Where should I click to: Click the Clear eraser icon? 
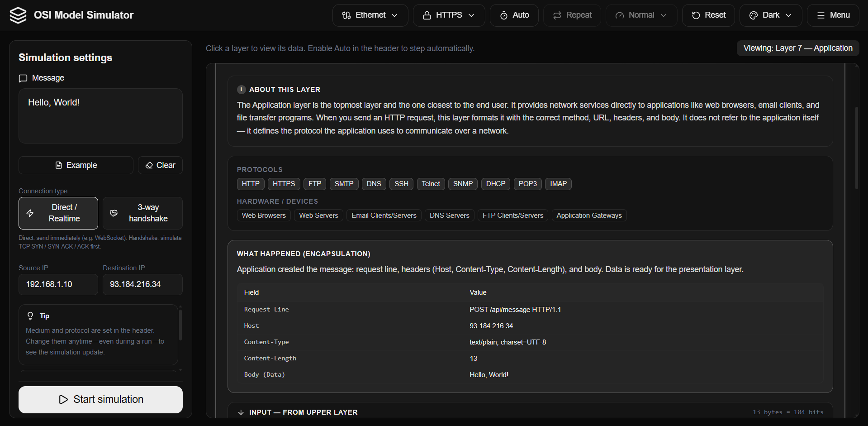(149, 165)
